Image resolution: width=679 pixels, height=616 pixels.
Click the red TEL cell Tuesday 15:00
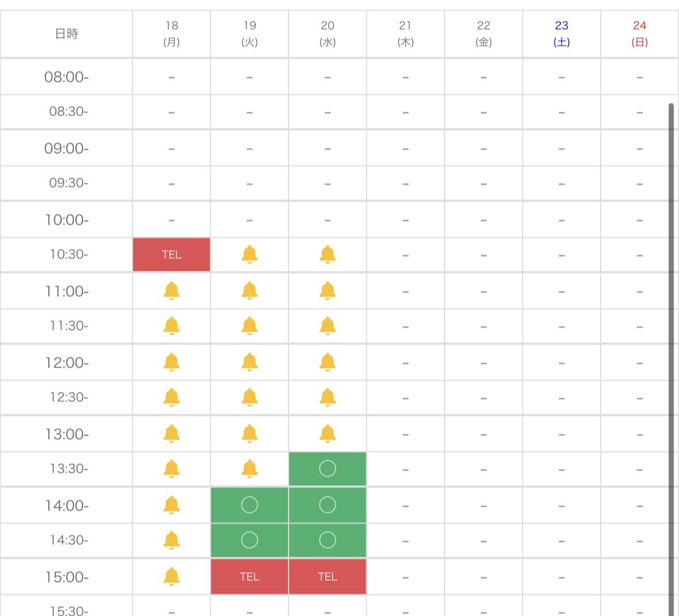click(x=249, y=577)
